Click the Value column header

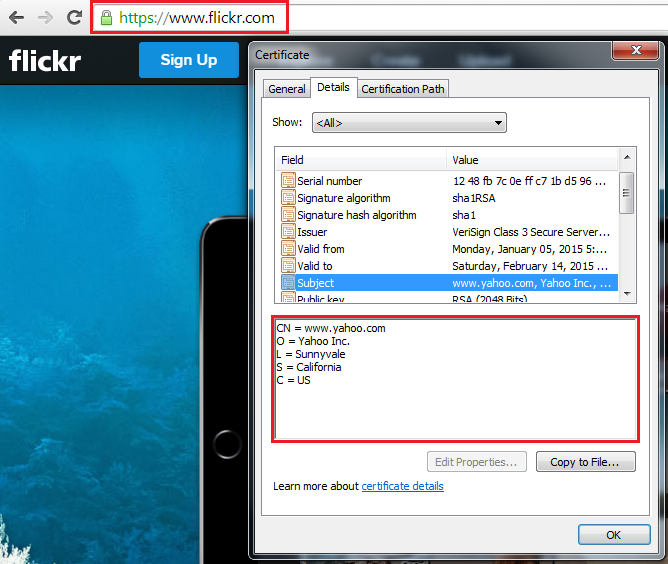pos(532,160)
